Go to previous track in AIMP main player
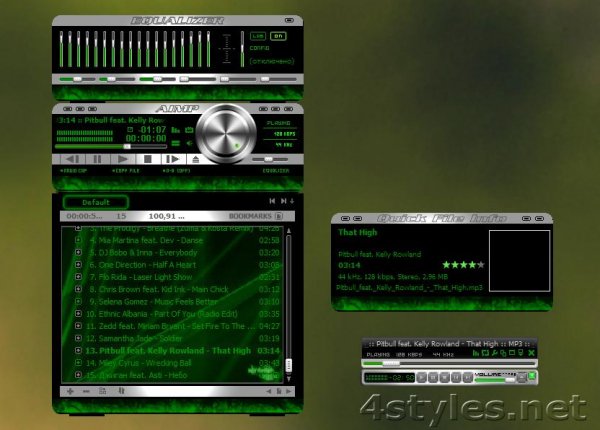 (x=72, y=159)
